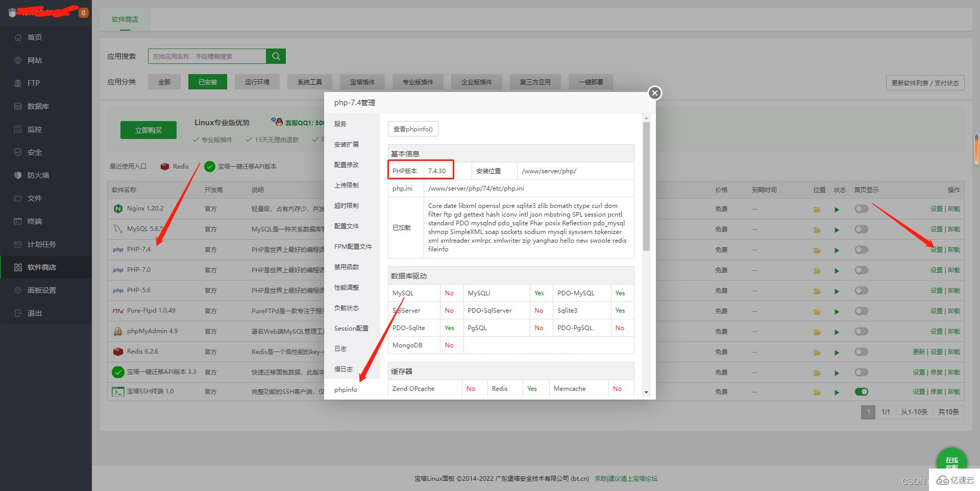Click 更新 for the Redis 6.2.6 row

coord(919,352)
